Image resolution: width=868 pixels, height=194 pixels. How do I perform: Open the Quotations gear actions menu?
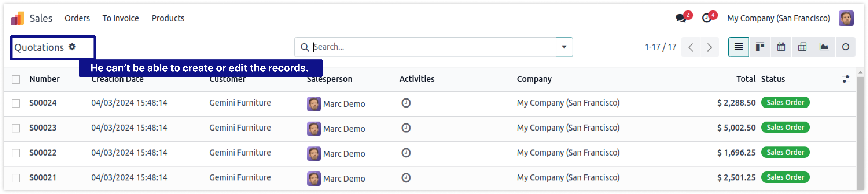point(72,47)
